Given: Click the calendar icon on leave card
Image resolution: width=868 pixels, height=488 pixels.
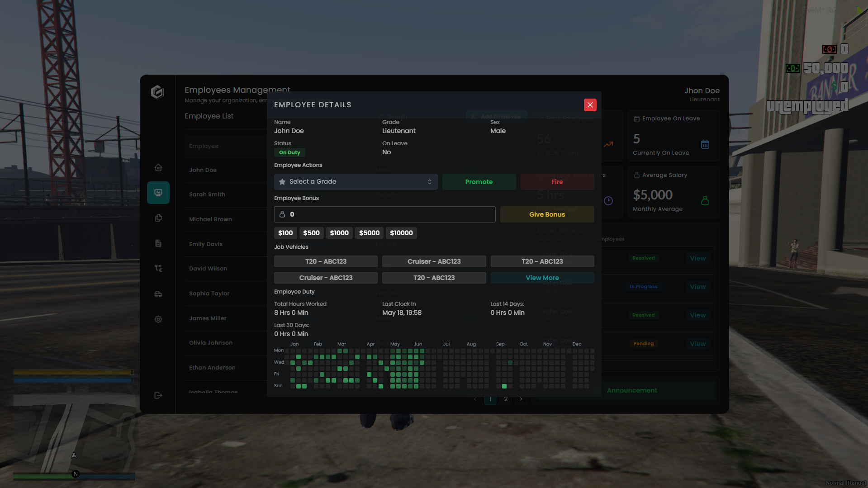Looking at the screenshot, I should [705, 145].
